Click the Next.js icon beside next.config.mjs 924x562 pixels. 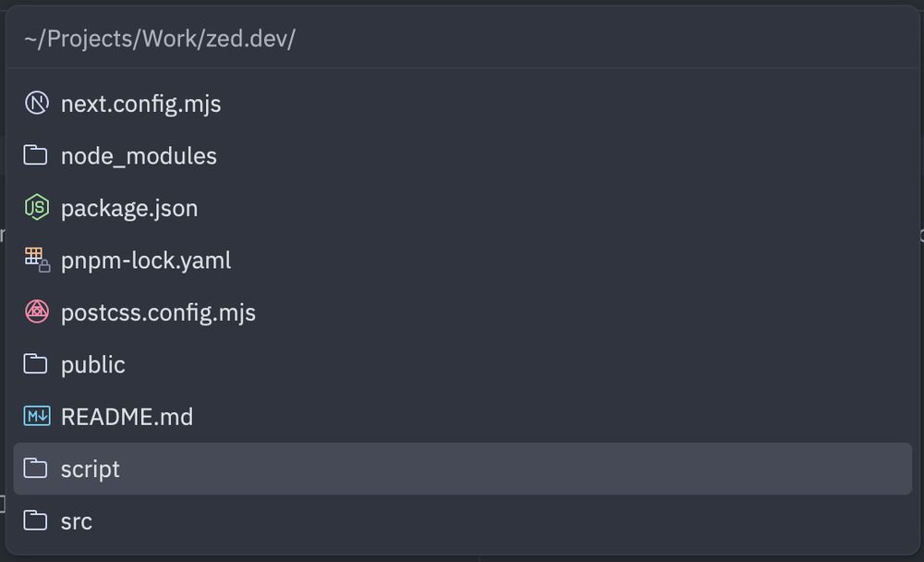pos(37,104)
